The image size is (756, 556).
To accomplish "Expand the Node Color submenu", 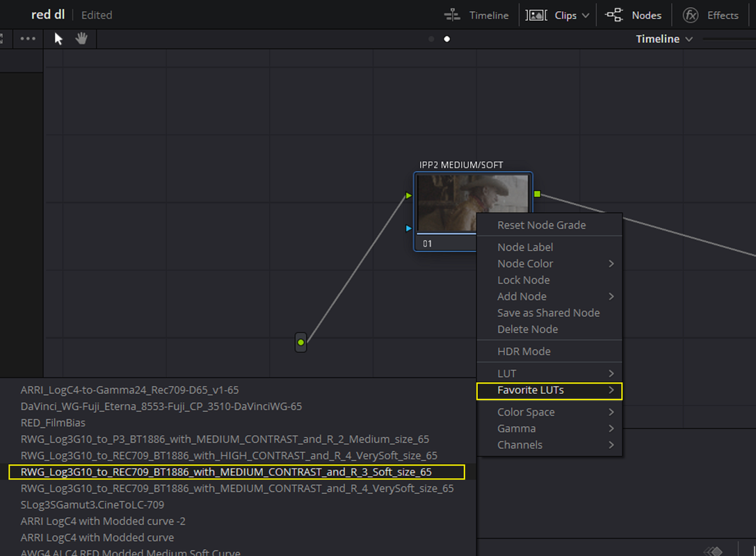I will [x=549, y=263].
